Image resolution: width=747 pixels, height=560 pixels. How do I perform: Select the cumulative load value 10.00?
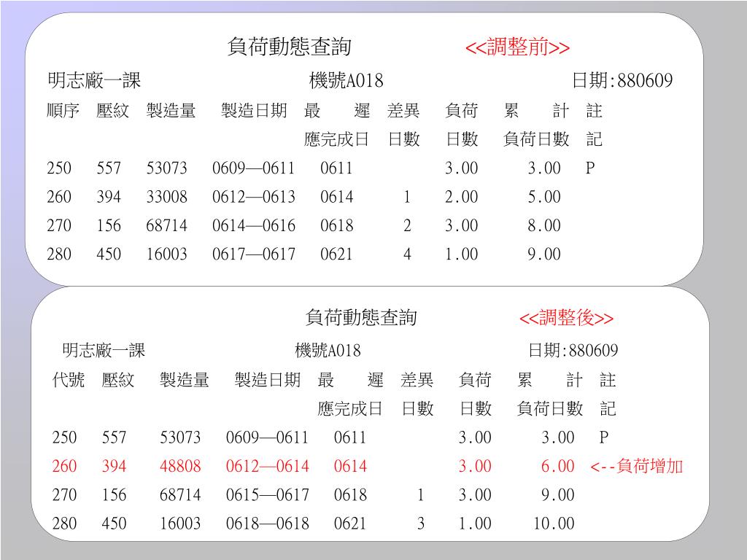554,524
